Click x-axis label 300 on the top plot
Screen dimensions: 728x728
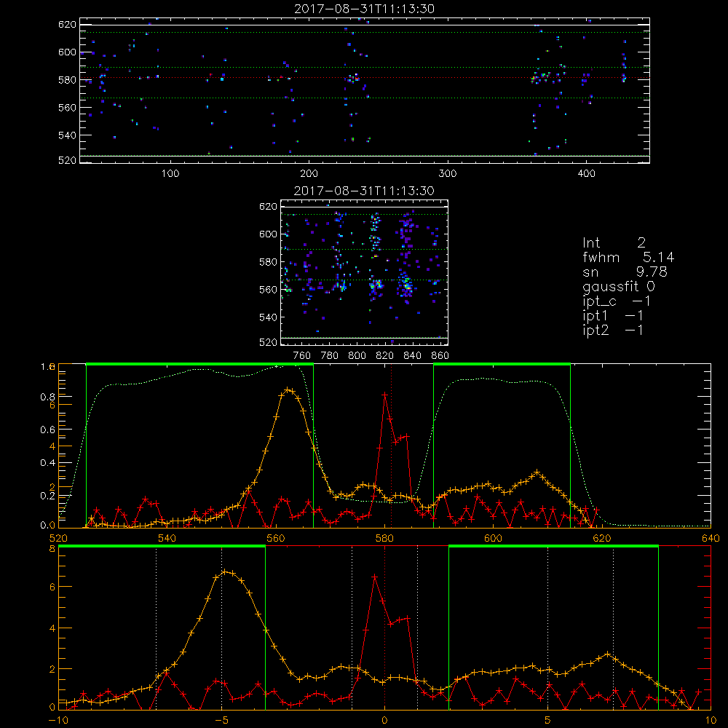tap(448, 174)
